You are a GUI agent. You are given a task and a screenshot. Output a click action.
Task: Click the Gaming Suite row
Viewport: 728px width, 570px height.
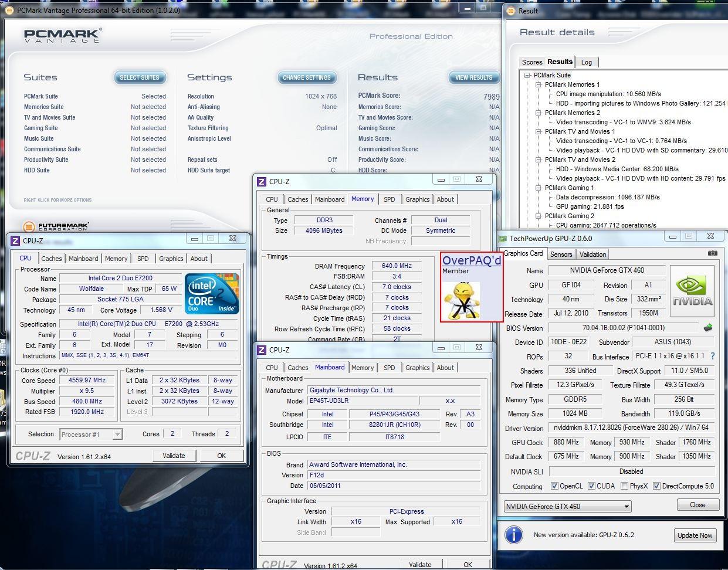95,128
